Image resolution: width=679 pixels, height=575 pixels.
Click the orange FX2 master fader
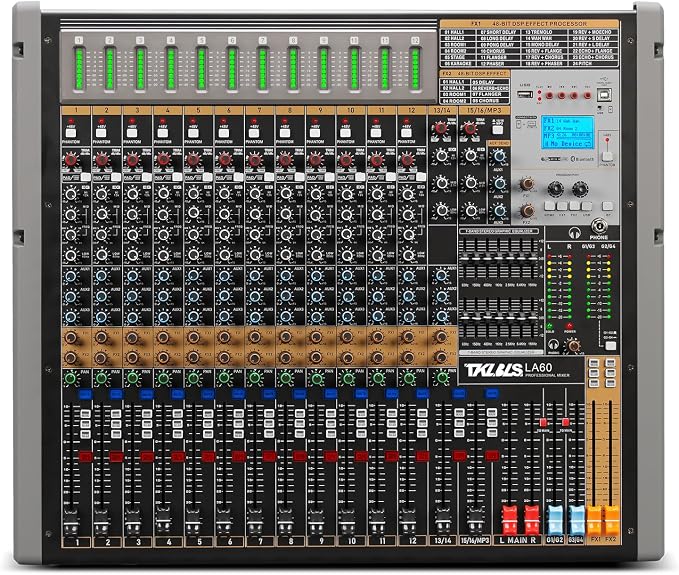coord(611,519)
